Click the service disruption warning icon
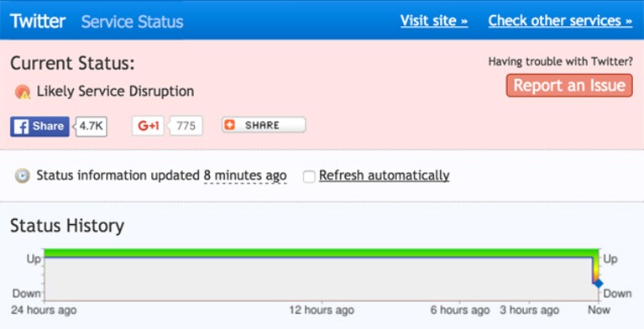The width and height of the screenshot is (644, 329). click(x=23, y=91)
